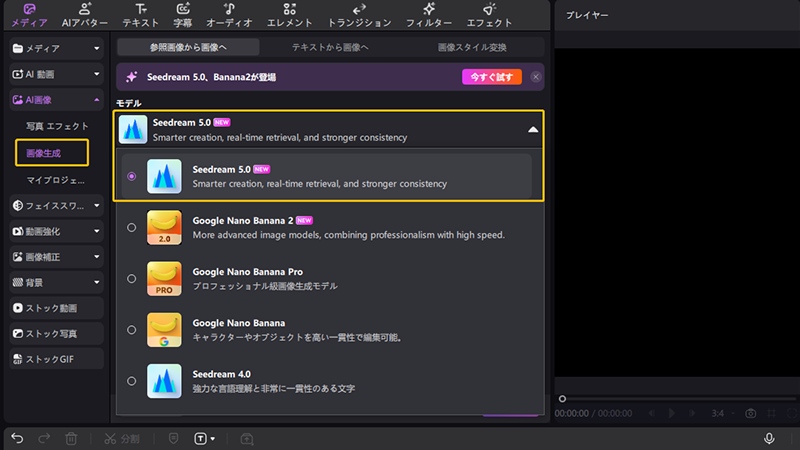Switch to テキストから画像へ tab
The width and height of the screenshot is (800, 450).
coord(330,47)
